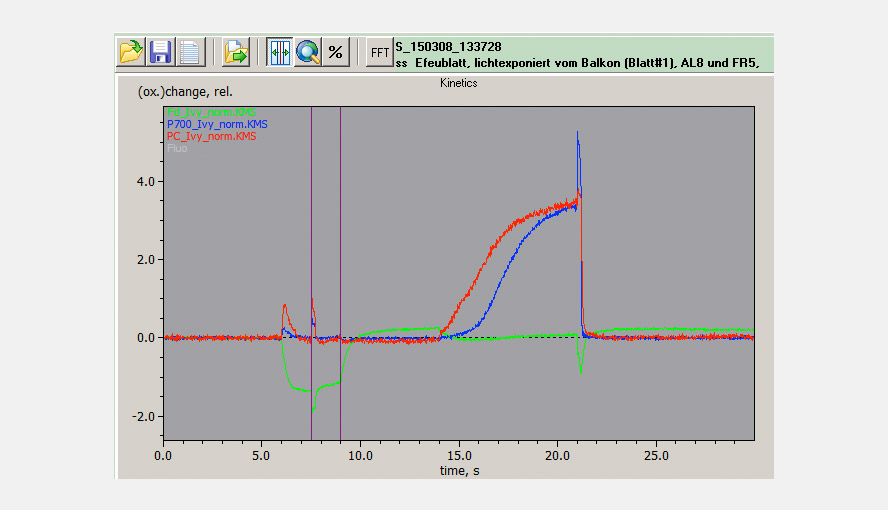The width and height of the screenshot is (888, 510).
Task: Click the blue P700 spike peak
Action: click(577, 134)
